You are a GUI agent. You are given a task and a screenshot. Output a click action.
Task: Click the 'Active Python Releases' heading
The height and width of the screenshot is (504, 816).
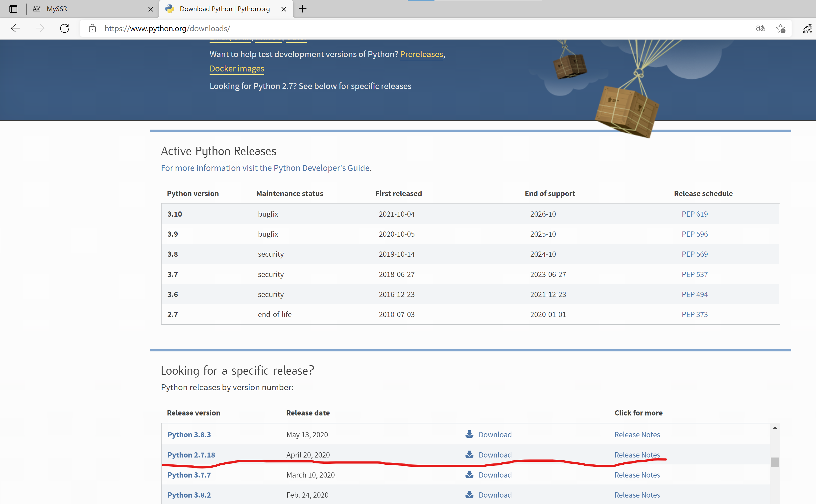point(219,151)
